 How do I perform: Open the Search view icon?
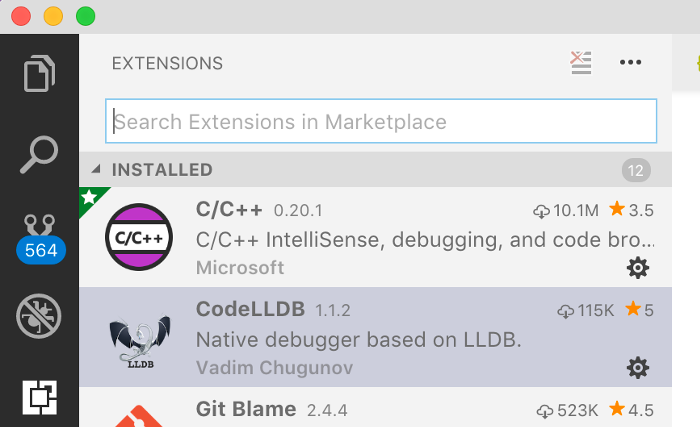click(x=39, y=154)
